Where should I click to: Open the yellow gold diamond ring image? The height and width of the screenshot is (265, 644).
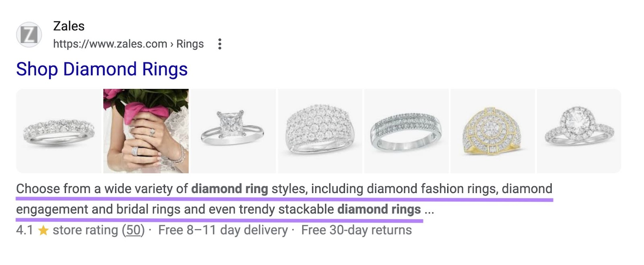[x=493, y=131]
